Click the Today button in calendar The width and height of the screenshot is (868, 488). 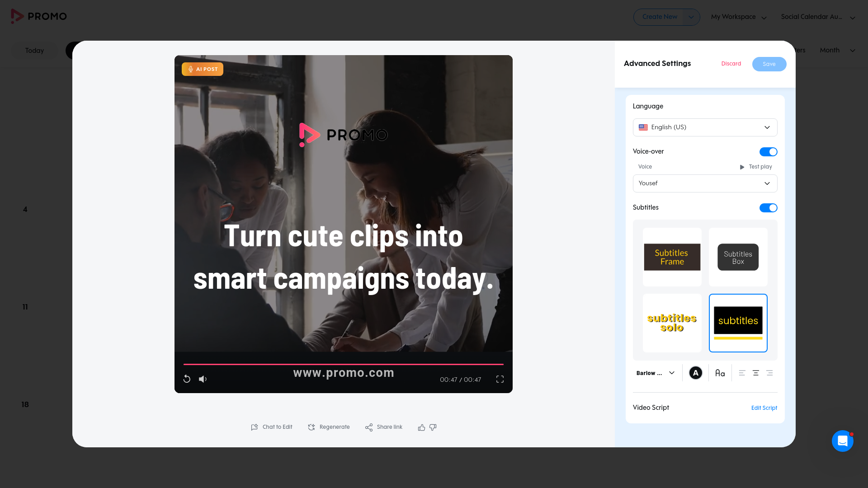pos(34,51)
